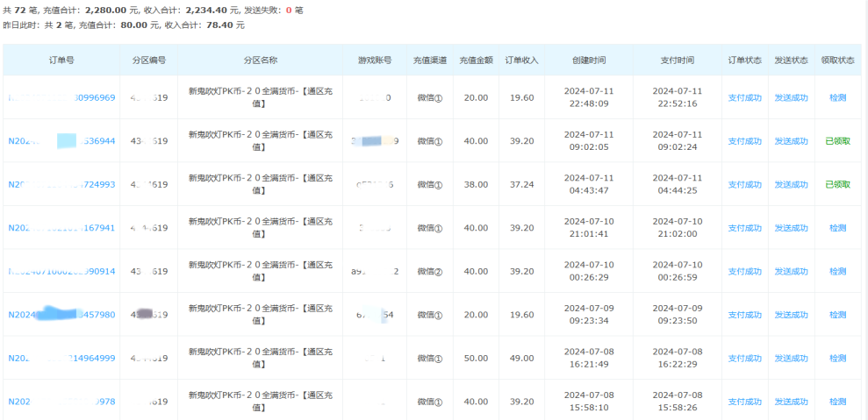Click 已领取 in the 04:43:47 order row
Image resolution: width=868 pixels, height=420 pixels.
(x=837, y=184)
